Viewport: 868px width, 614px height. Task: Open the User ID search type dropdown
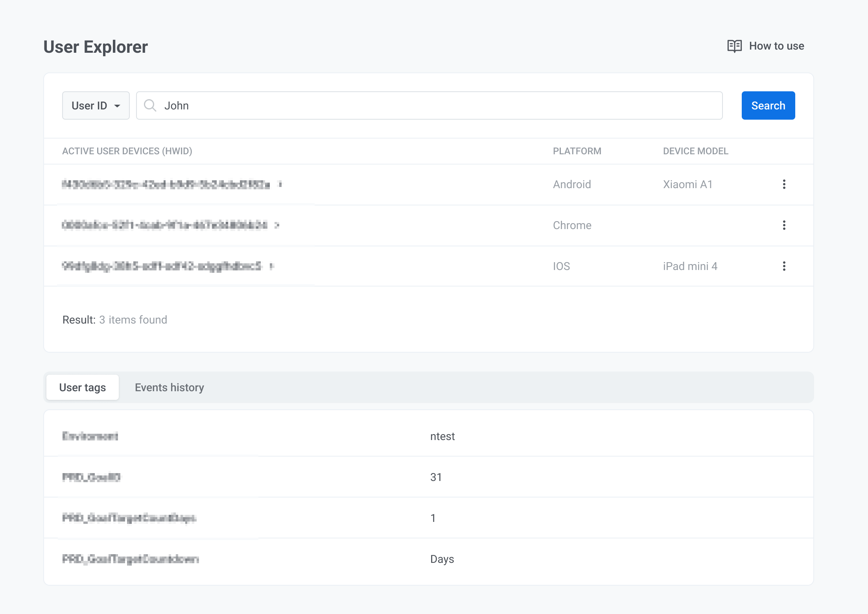click(x=96, y=105)
